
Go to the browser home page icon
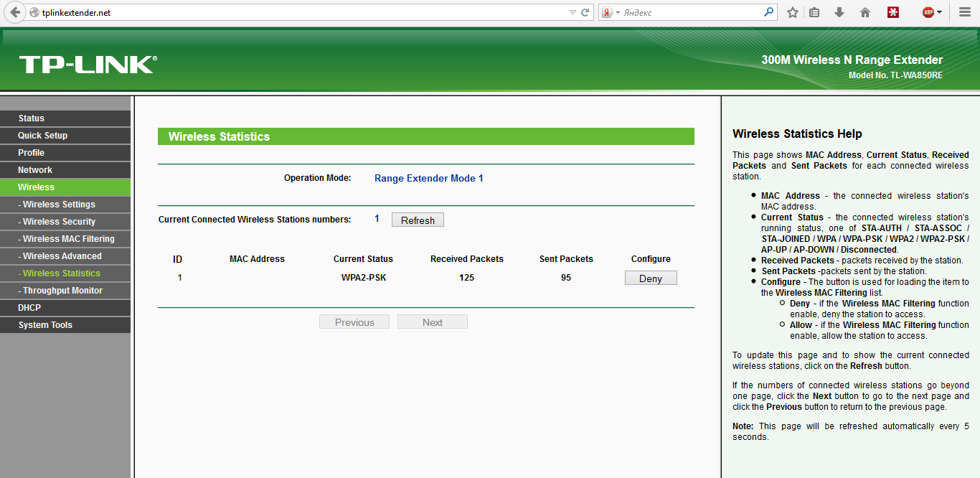point(865,12)
